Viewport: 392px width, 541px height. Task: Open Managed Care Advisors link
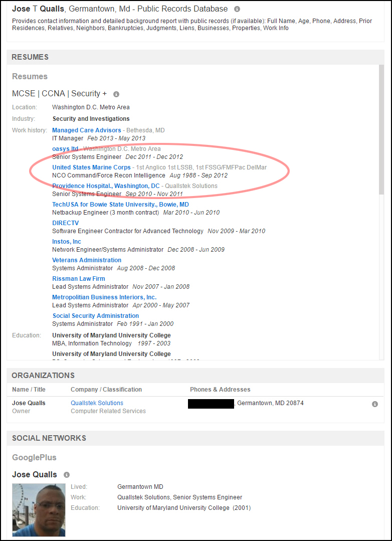tap(87, 130)
